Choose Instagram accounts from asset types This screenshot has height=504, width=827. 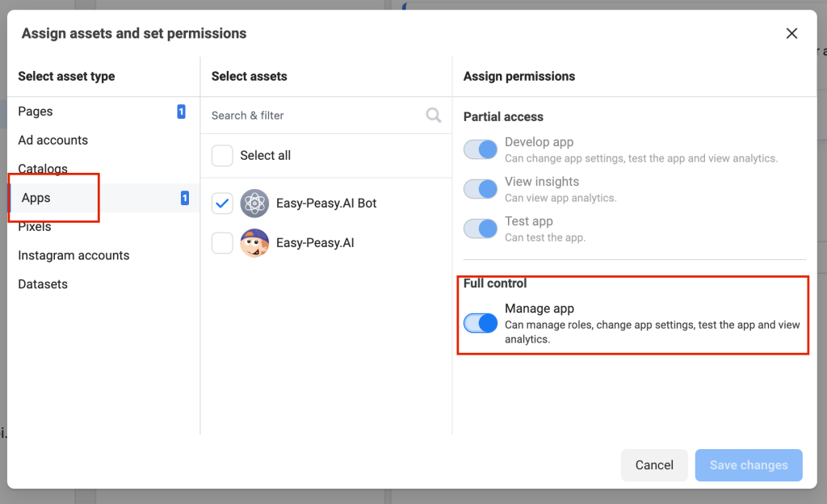pyautogui.click(x=73, y=255)
